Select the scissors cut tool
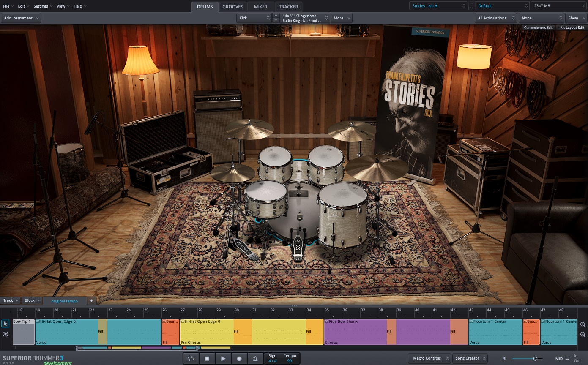Screen dimensions: 588x365 tap(5, 334)
